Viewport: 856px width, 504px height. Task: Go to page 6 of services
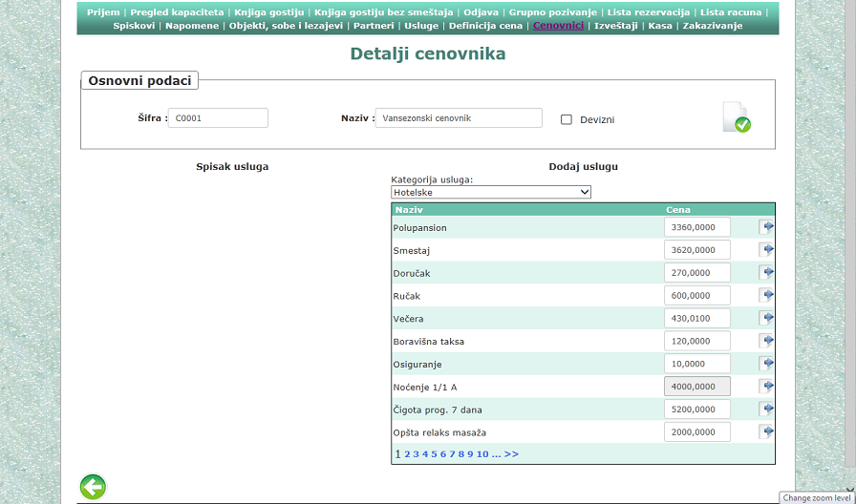point(443,453)
